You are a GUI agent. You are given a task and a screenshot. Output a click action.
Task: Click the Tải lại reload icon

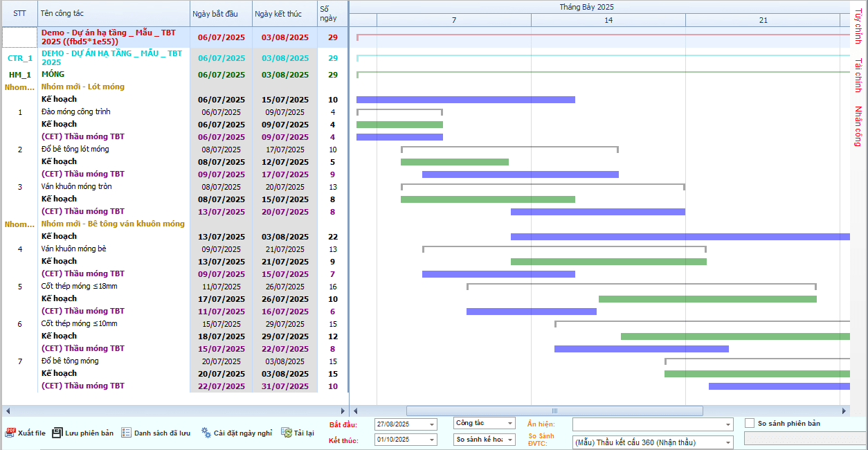(x=286, y=433)
